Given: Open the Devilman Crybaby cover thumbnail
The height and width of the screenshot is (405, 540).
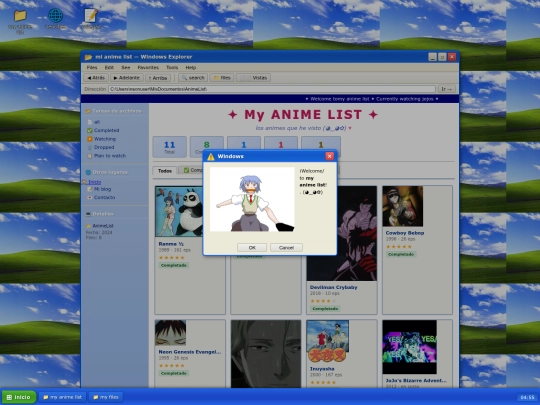Looking at the screenshot, I should [342, 233].
